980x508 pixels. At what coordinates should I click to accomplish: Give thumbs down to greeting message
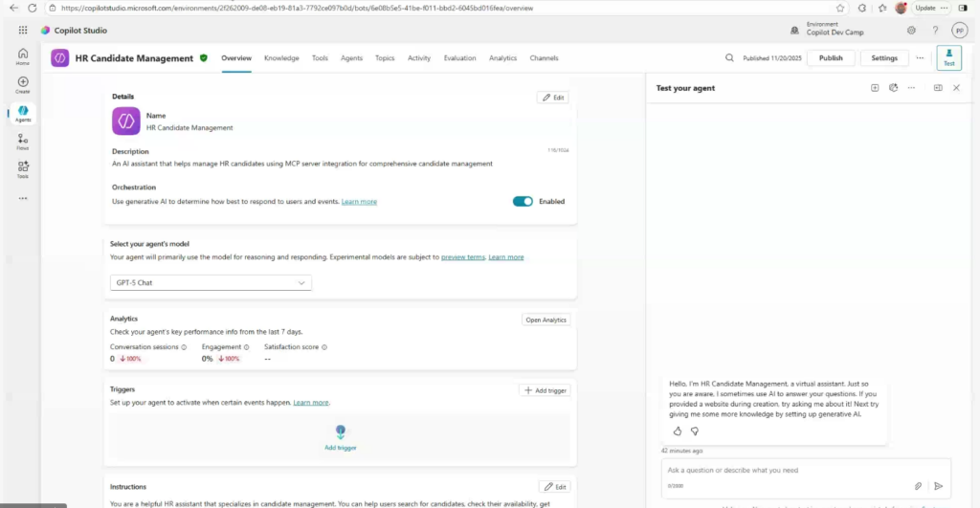pos(695,431)
